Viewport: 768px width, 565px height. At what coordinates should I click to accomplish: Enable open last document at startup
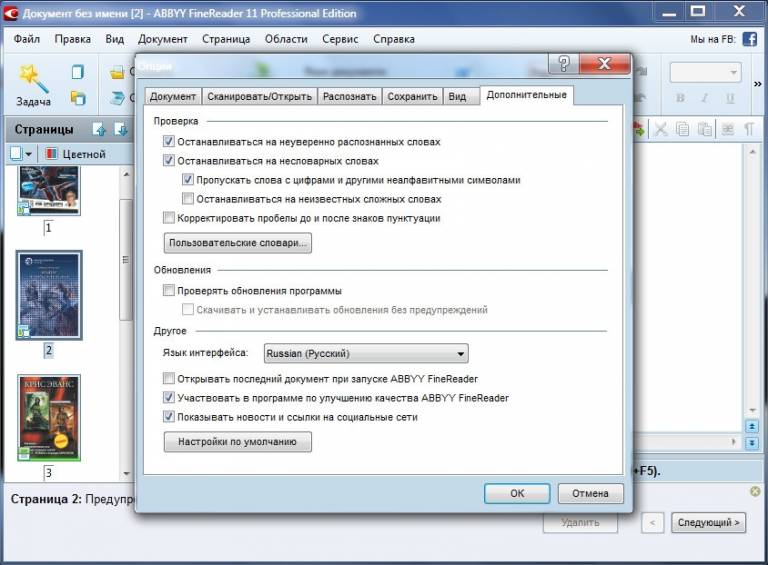(x=168, y=378)
